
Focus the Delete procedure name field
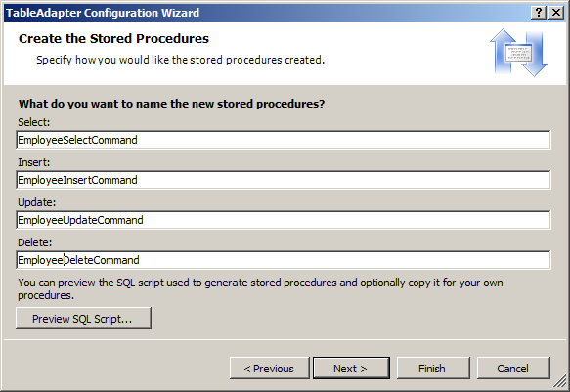point(284,260)
